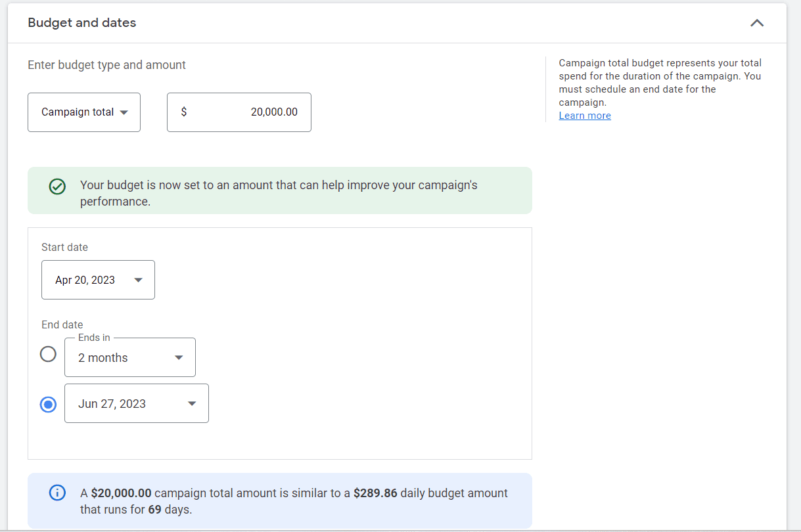Image resolution: width=801 pixels, height=532 pixels.
Task: Click the collapse chevron for Budget and dates
Action: pos(756,23)
